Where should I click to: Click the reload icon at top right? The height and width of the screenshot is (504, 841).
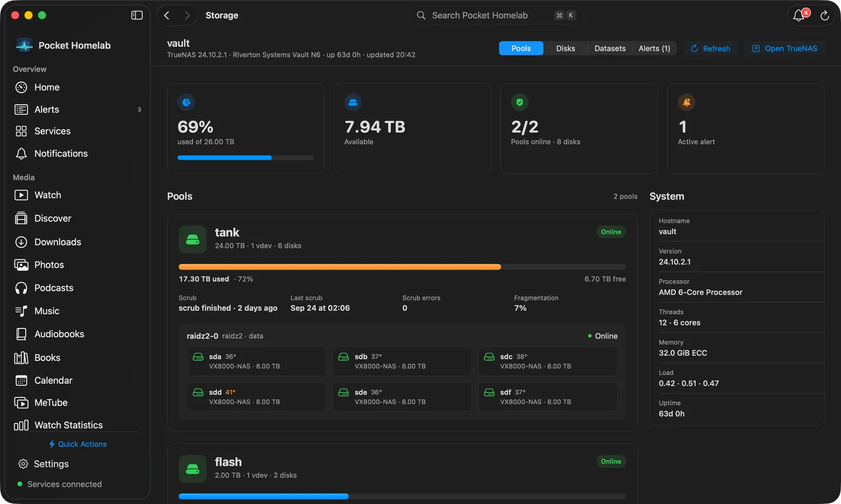(825, 16)
